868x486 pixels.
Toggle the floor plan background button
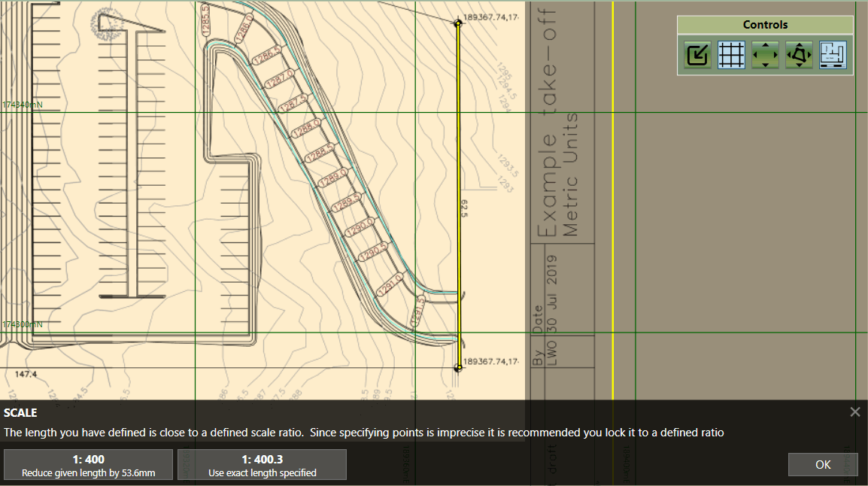[x=833, y=55]
